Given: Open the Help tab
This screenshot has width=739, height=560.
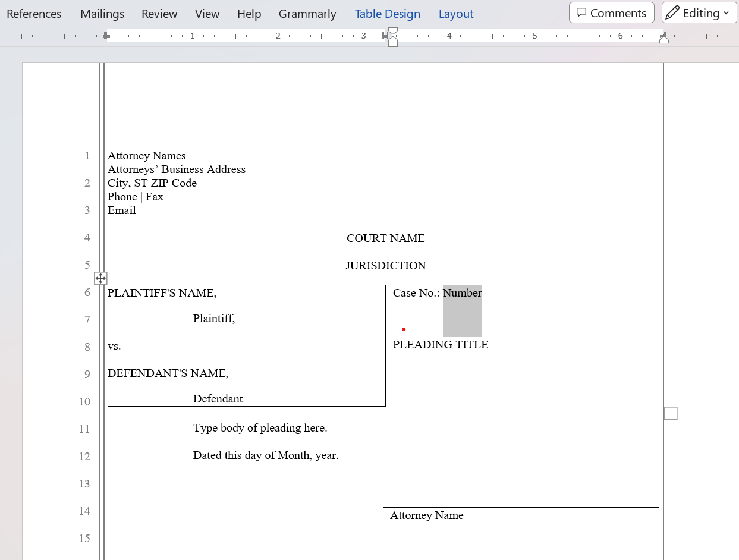Looking at the screenshot, I should click(x=249, y=14).
